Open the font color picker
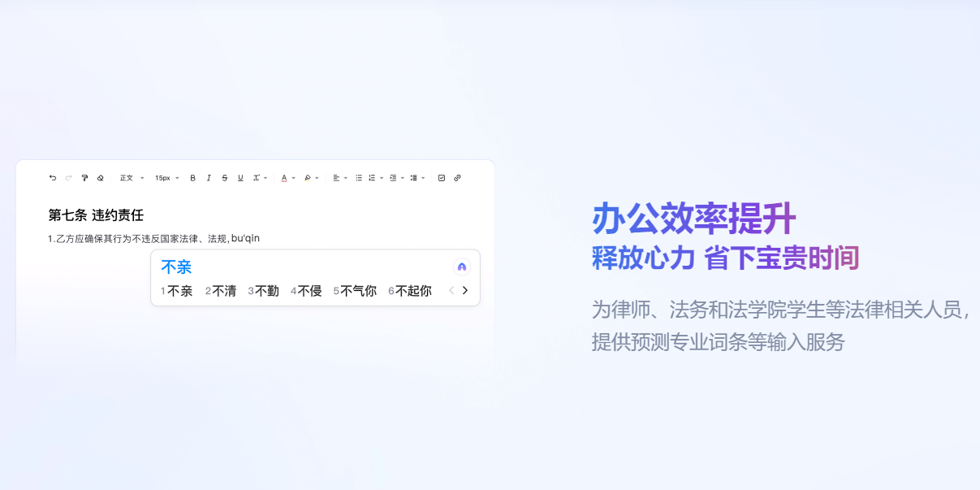This screenshot has height=490, width=980. 286,178
